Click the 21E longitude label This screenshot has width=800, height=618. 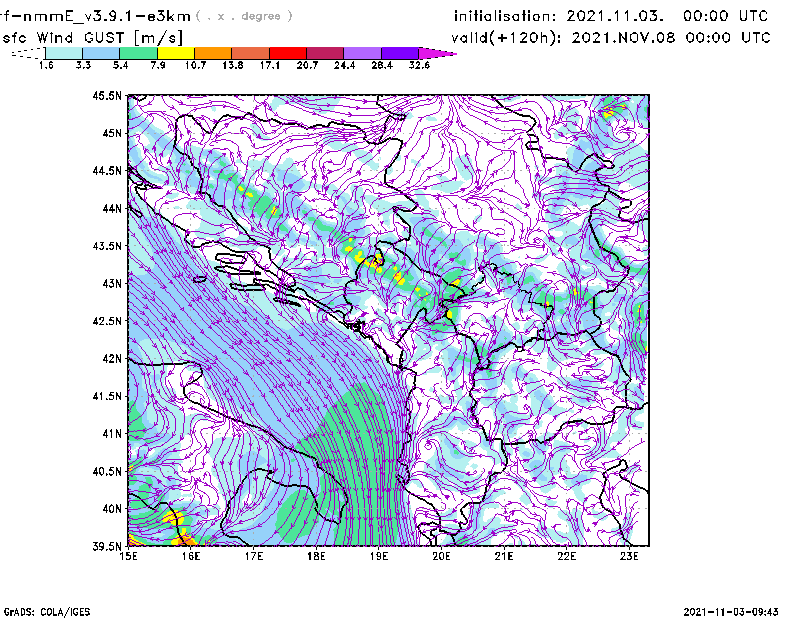[x=504, y=556]
